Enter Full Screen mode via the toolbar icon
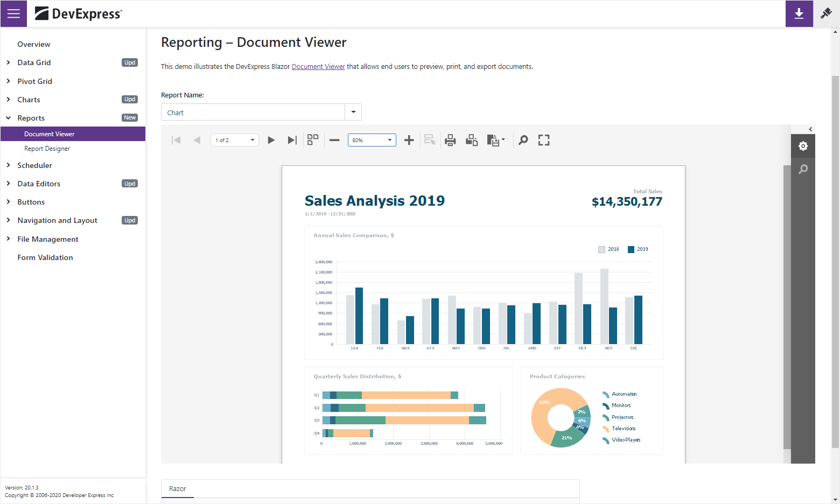The height and width of the screenshot is (504, 840). 543,139
